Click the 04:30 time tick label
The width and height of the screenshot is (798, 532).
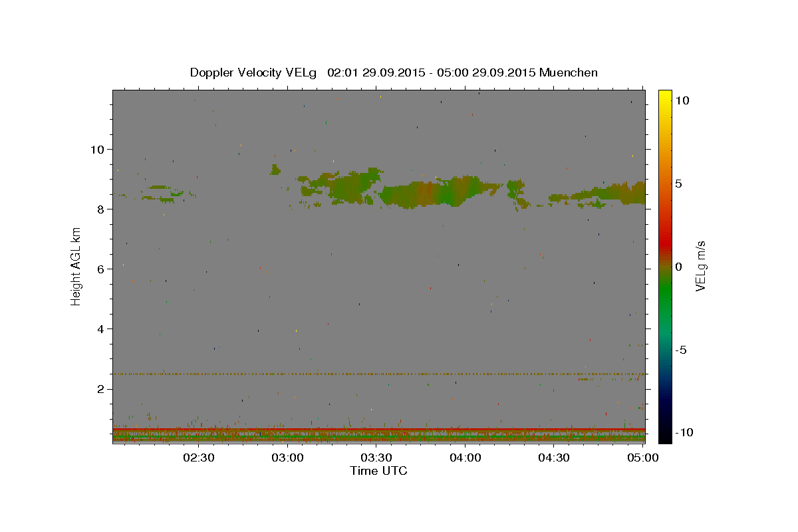pos(554,458)
